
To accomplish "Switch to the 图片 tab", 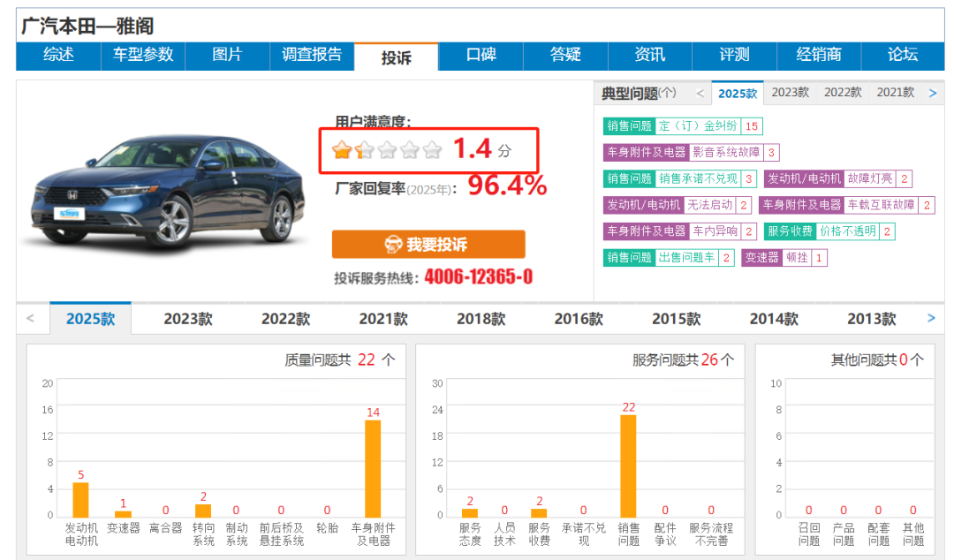I will 228,56.
